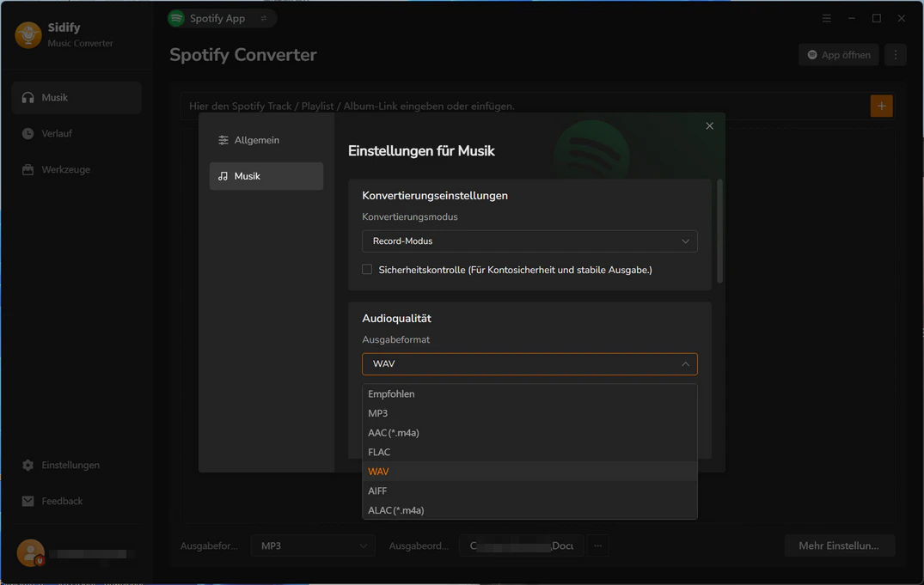Screen dimensions: 924x585
Task: Open Werkzeuge in the sidebar
Action: click(x=76, y=170)
